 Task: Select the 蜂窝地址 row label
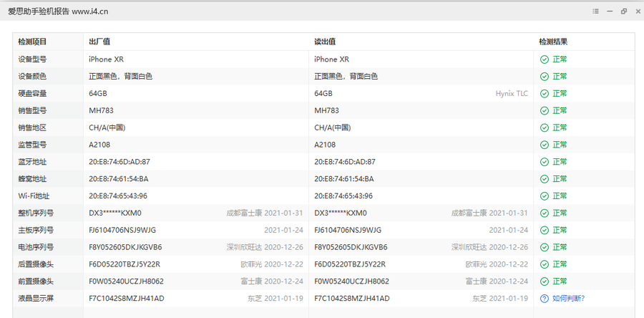[x=32, y=179]
